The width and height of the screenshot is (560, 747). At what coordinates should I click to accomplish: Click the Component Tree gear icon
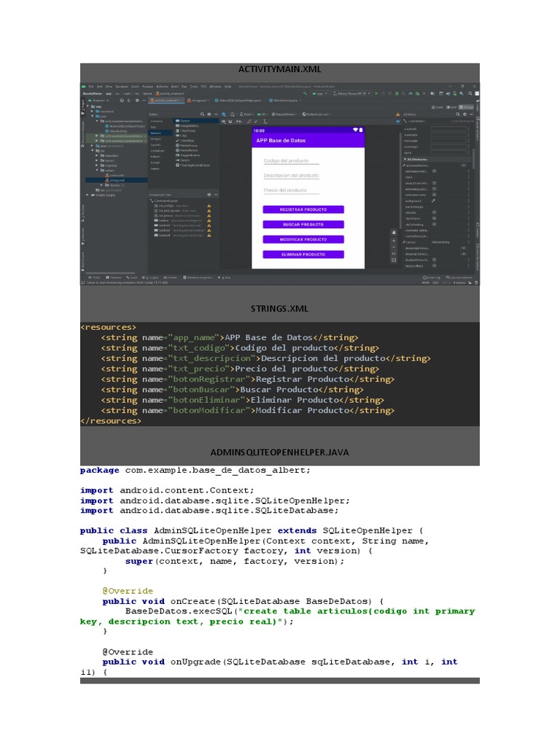pos(209,195)
